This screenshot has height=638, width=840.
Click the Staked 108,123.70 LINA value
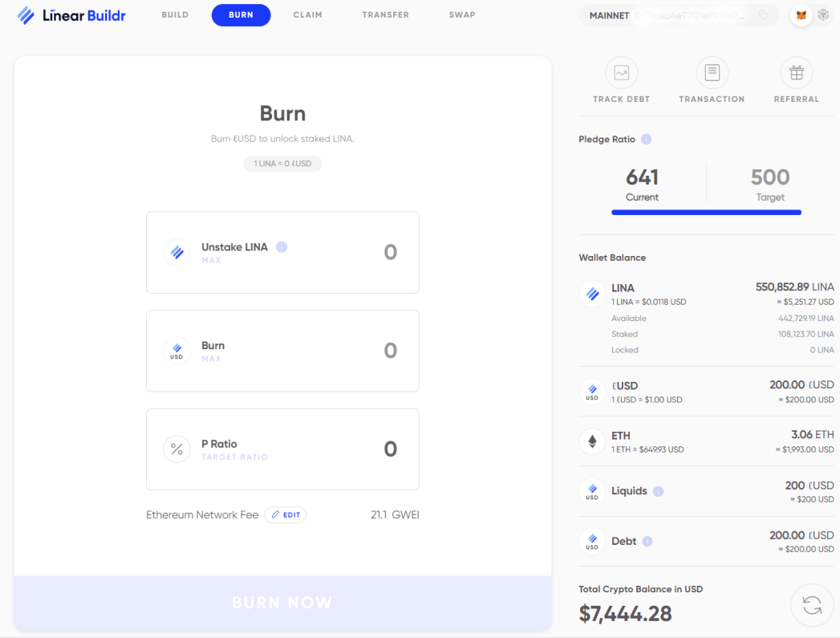click(806, 335)
